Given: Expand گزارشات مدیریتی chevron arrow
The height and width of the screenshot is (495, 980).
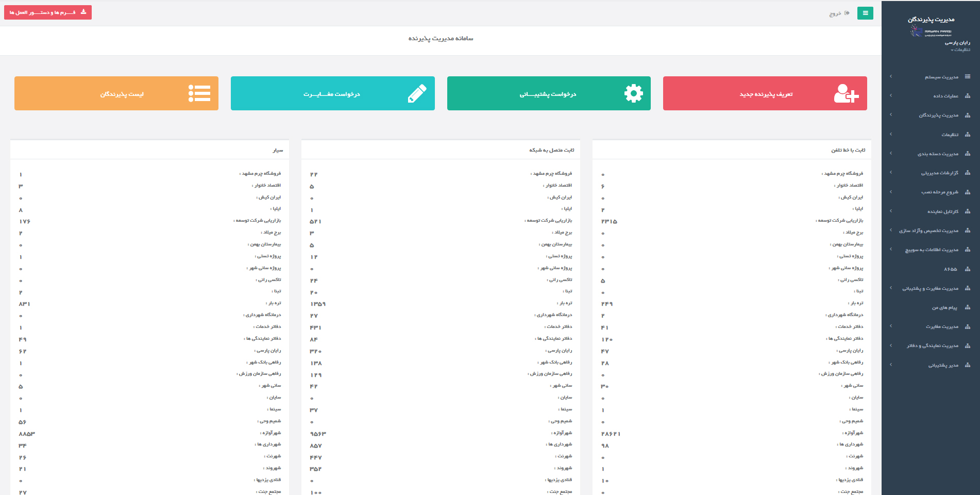Looking at the screenshot, I should (891, 173).
